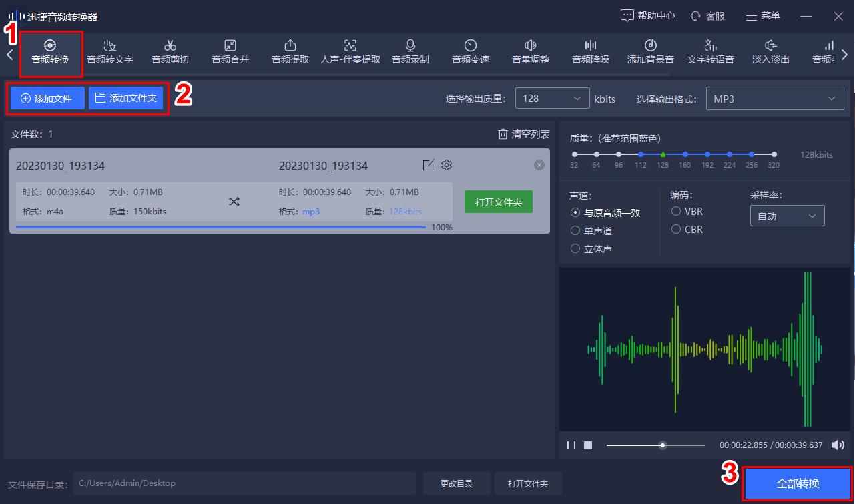
Task: Open the output quality dropdown showing 128
Action: 552,97
